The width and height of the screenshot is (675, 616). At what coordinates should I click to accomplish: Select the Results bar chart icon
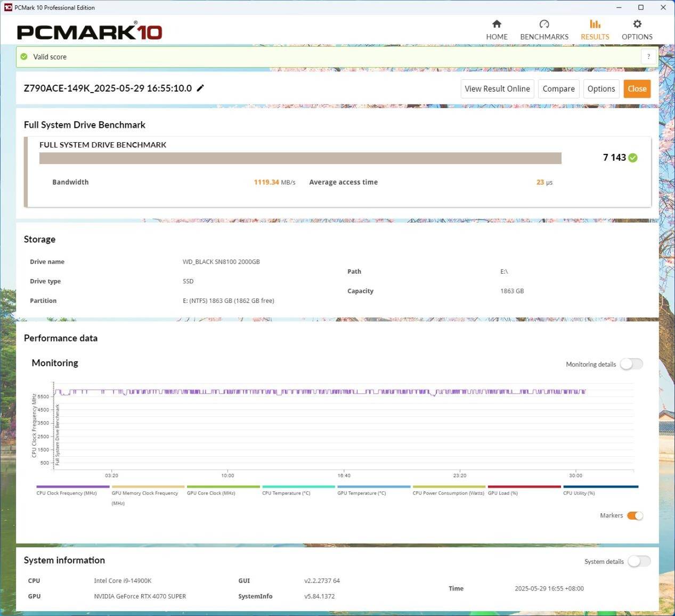tap(595, 24)
